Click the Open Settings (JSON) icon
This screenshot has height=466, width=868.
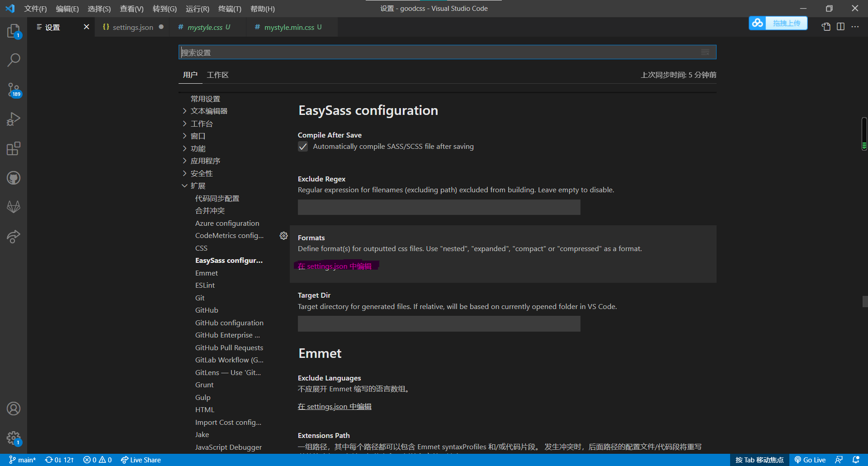826,27
